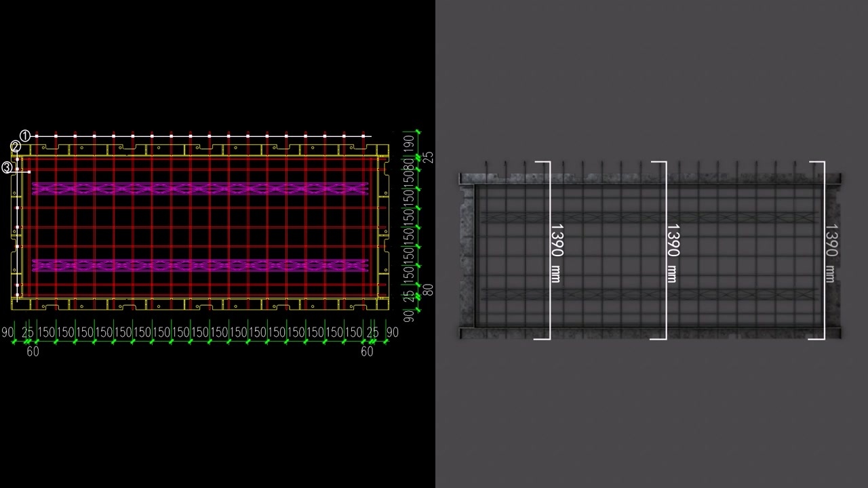Click the circled number 1 callout
The image size is (868, 488).
click(25, 136)
